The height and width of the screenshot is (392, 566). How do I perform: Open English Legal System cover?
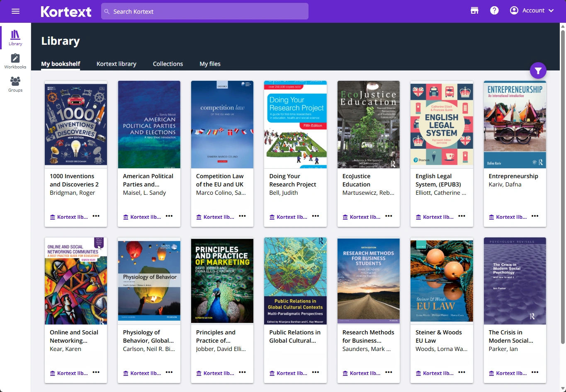point(442,124)
